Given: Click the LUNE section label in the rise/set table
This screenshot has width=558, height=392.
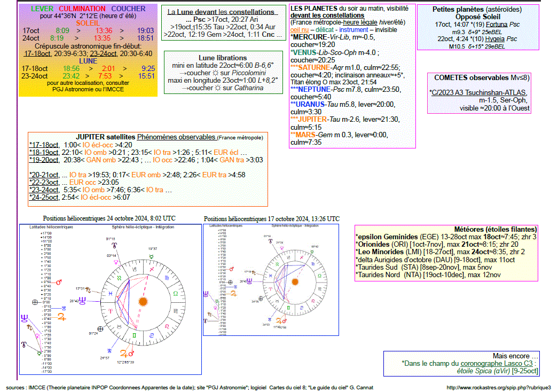Looking at the screenshot, I should (x=88, y=61).
